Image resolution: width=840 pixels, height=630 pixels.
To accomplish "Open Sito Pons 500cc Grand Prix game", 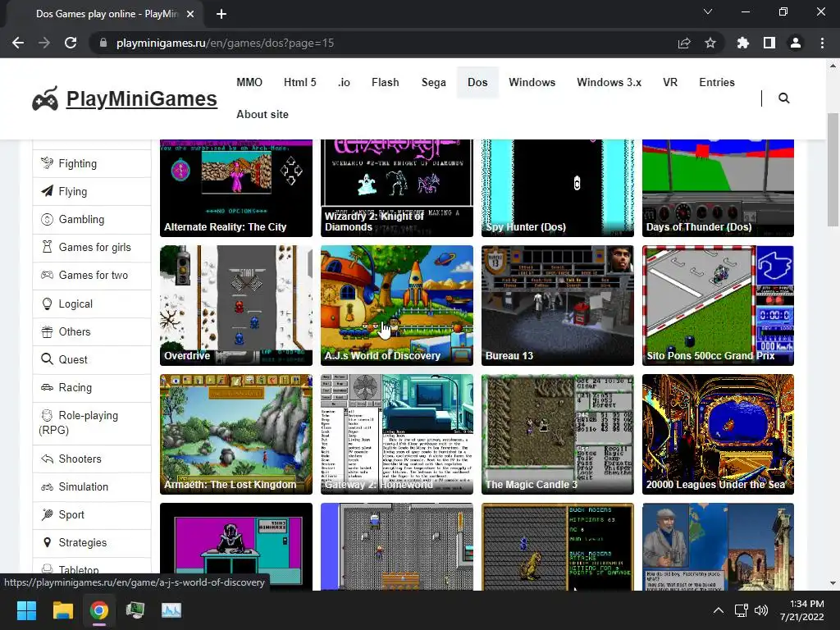I will (x=718, y=305).
